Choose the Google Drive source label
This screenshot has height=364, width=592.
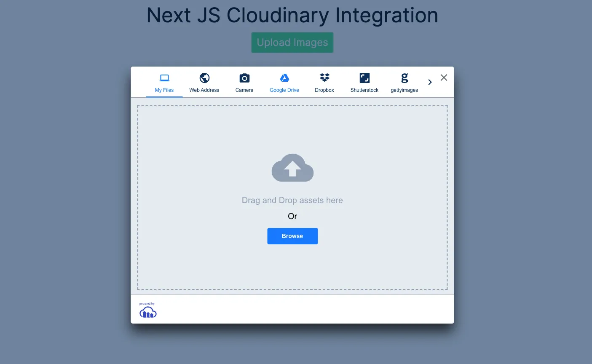284,90
